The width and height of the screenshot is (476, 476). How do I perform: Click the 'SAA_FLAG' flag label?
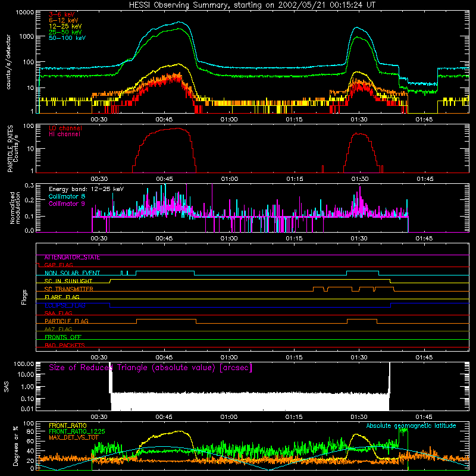coord(58,314)
